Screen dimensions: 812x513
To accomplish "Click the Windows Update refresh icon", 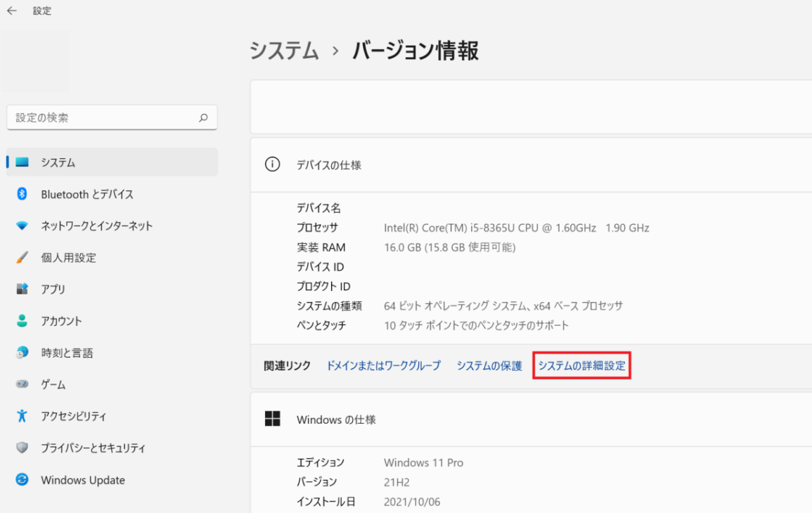I will 22,479.
